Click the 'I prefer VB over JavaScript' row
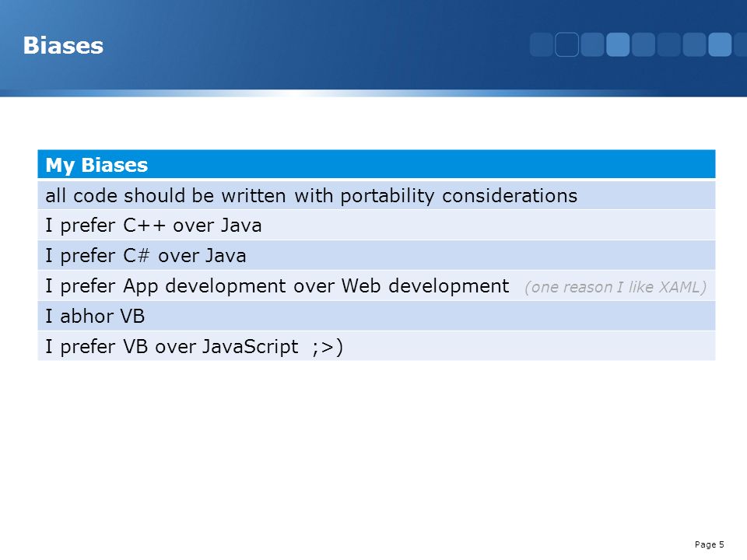This screenshot has height=560, width=747. 377,346
